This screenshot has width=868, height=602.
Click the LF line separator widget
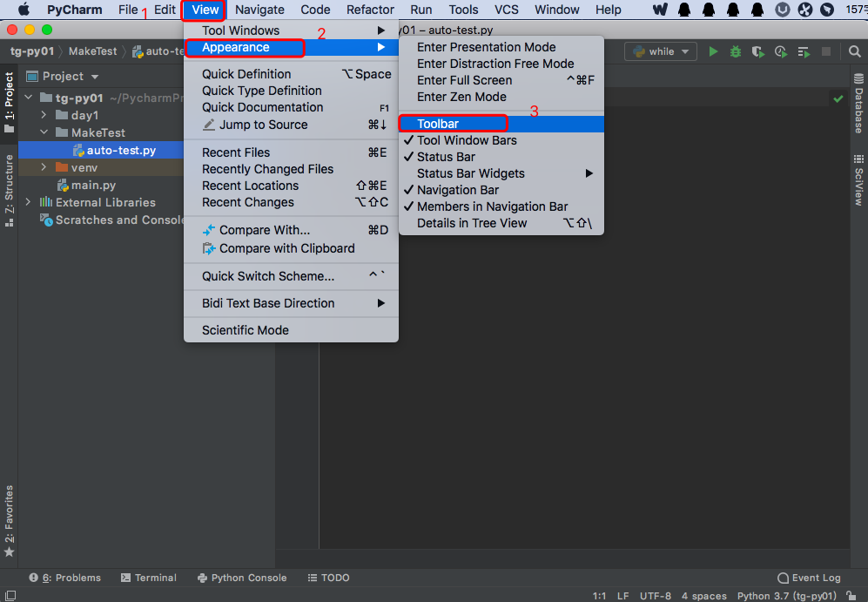tap(622, 596)
